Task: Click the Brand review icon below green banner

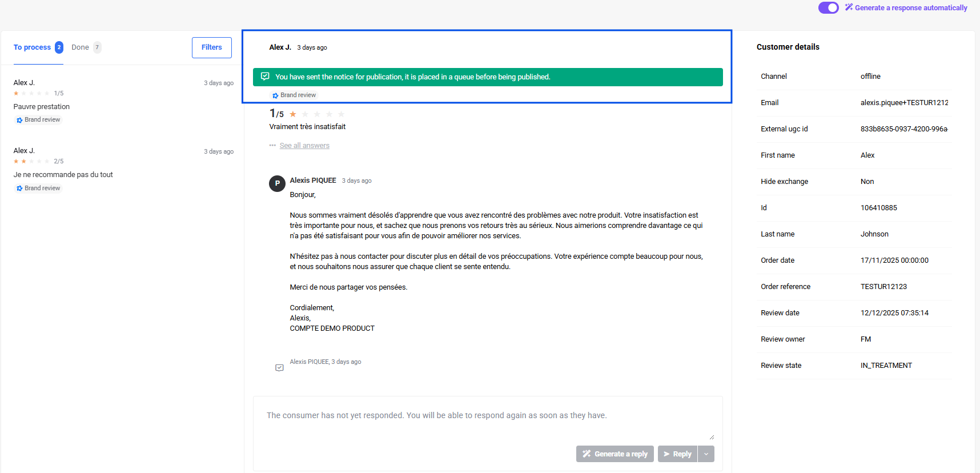Action: point(275,95)
